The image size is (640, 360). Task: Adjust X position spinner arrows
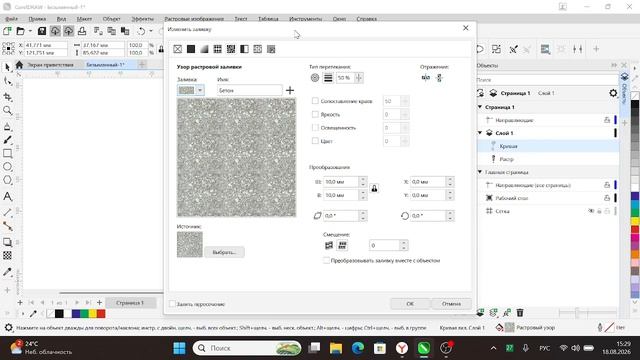(450, 182)
